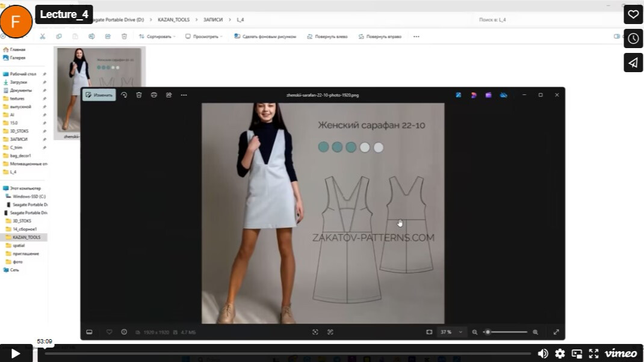Click the print icon in the photo viewer
This screenshot has width=644, height=362.
click(154, 95)
